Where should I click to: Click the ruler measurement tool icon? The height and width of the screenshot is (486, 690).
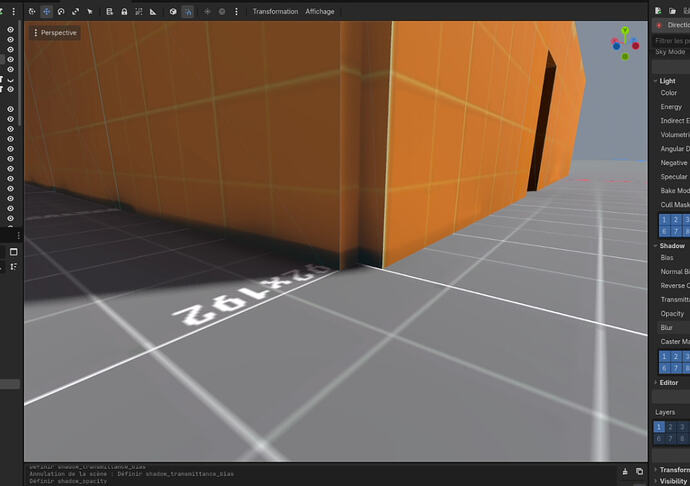[152, 11]
